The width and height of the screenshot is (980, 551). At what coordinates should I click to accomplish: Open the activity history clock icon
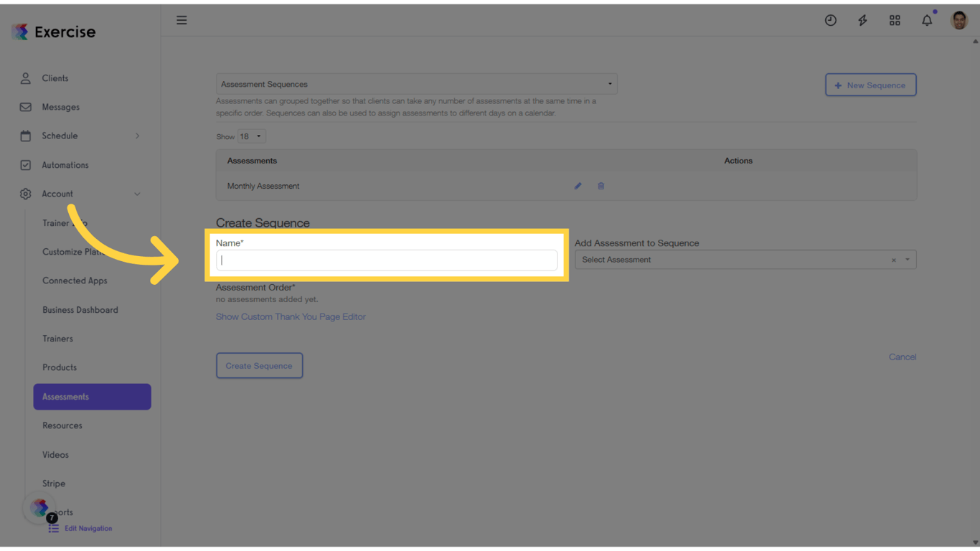(830, 20)
